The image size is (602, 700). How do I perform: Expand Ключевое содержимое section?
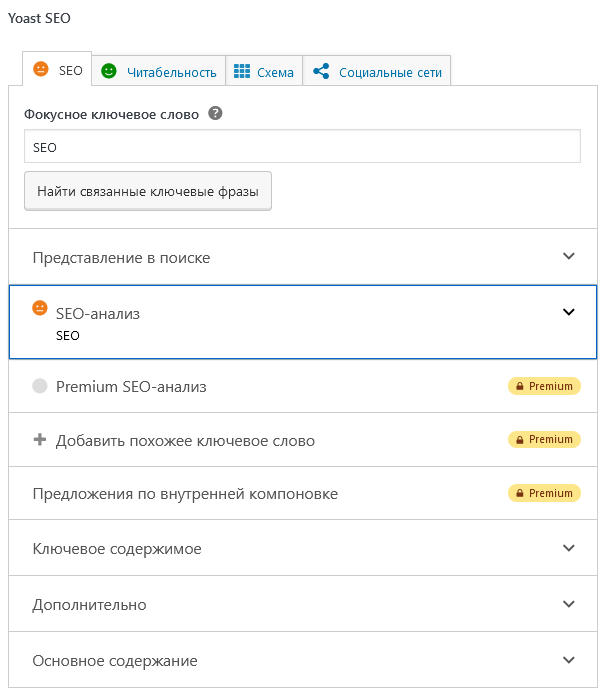303,548
